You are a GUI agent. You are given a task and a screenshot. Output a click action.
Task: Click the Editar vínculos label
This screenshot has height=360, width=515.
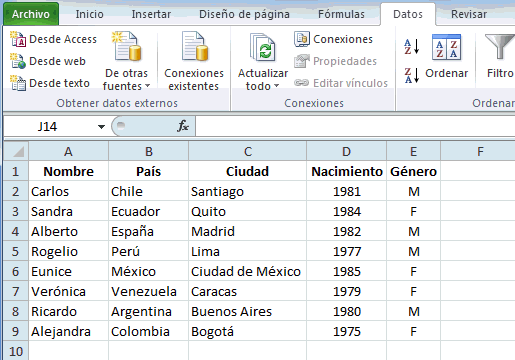coord(350,83)
